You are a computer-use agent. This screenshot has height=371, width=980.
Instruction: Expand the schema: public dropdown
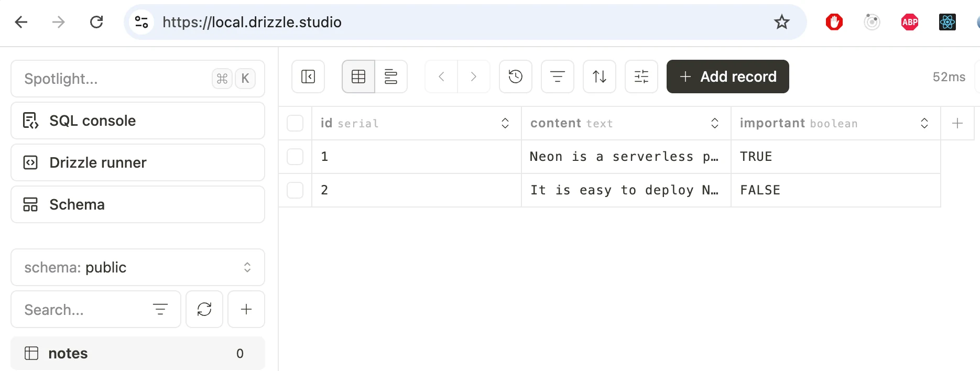pos(138,267)
